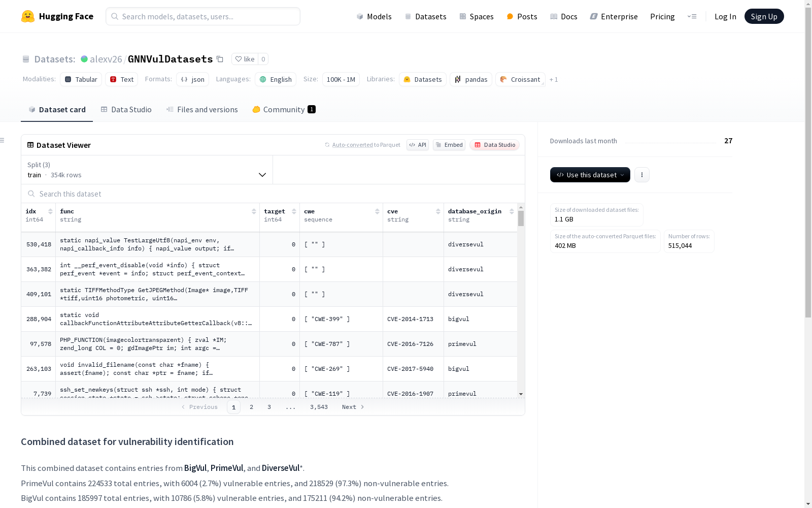Click the alexv26 user avatar icon

tap(84, 59)
